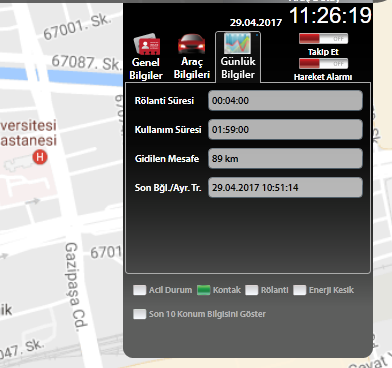
Task: Click the Rölanti Süresi value field
Action: point(285,100)
